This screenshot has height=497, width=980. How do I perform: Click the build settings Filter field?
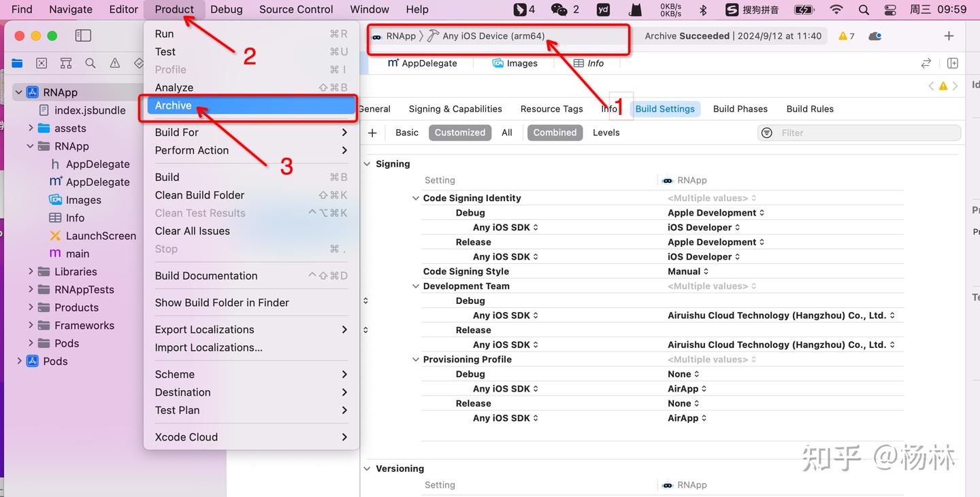[859, 133]
